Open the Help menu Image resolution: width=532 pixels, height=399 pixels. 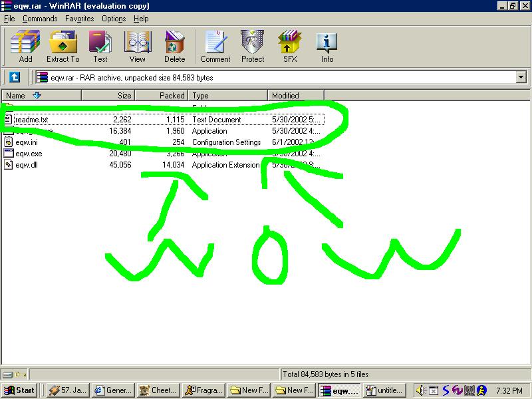141,19
